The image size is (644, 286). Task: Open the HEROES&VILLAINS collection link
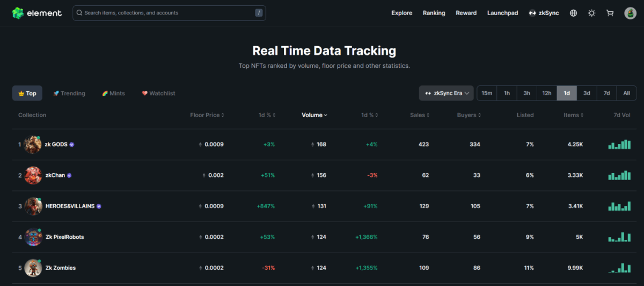tap(70, 206)
